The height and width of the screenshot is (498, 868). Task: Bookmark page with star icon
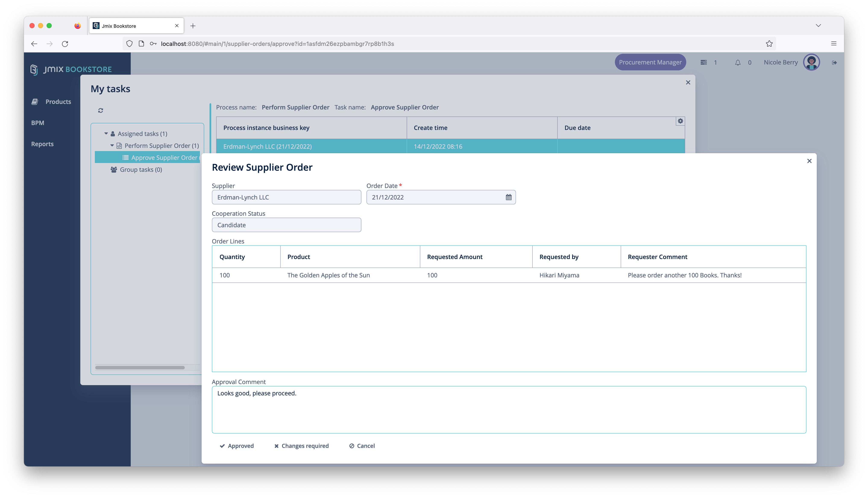pos(769,44)
